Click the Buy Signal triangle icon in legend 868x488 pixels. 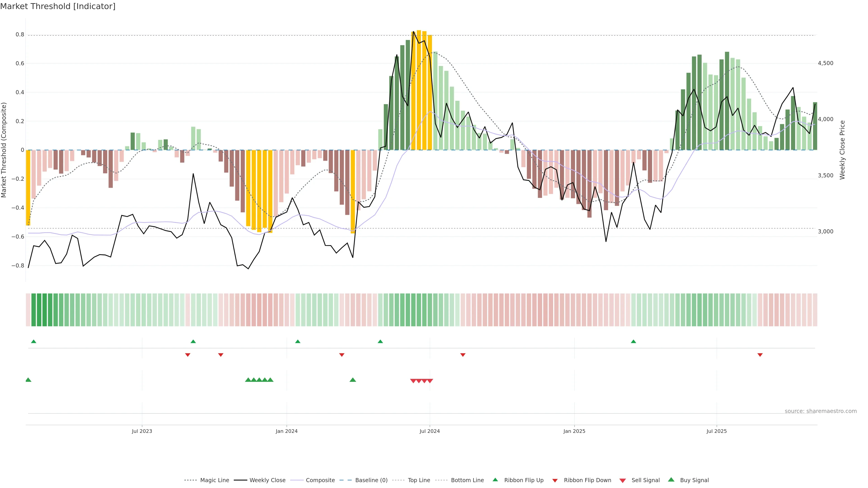tap(671, 480)
